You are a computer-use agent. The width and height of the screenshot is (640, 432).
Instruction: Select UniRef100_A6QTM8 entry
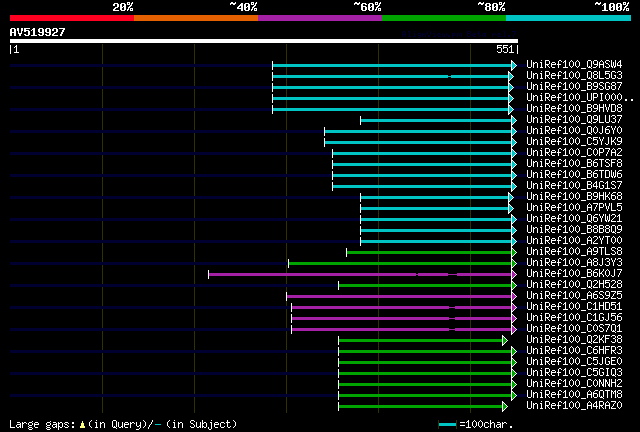(x=574, y=395)
